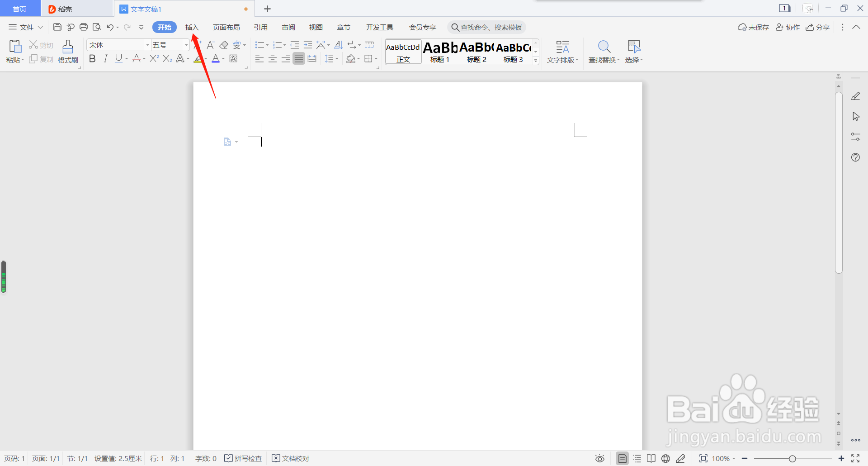Image resolution: width=868 pixels, height=466 pixels.
Task: Open the 文件 file menu
Action: point(26,27)
